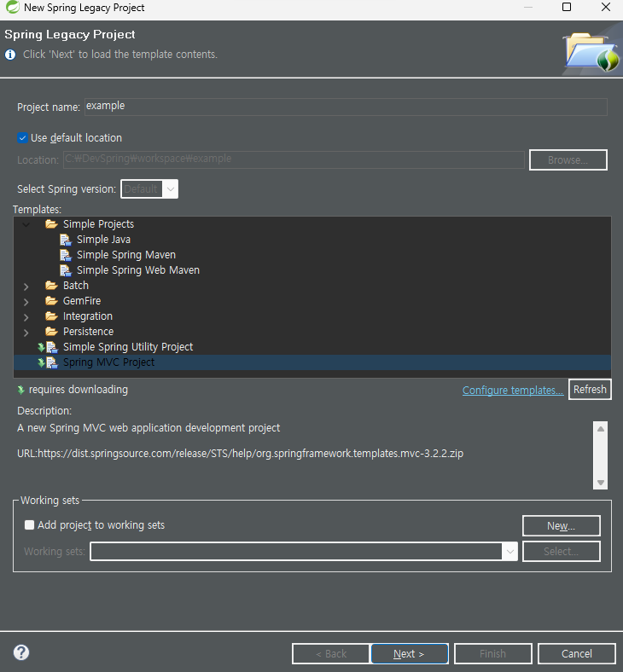Select the Simple Projects folder label
This screenshot has width=623, height=672.
(x=99, y=224)
